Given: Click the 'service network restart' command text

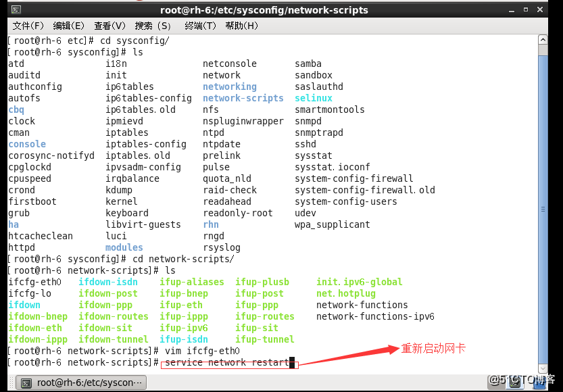Looking at the screenshot, I should tap(227, 362).
